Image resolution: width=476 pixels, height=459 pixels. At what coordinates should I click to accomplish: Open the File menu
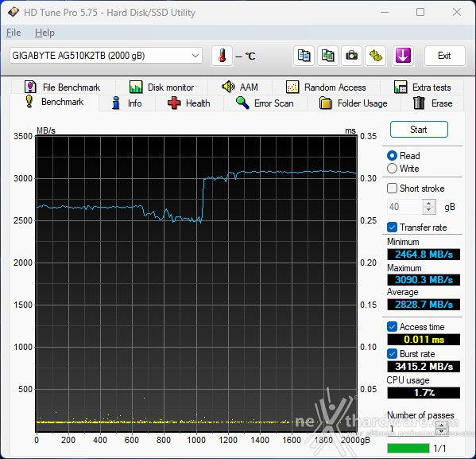(x=14, y=33)
